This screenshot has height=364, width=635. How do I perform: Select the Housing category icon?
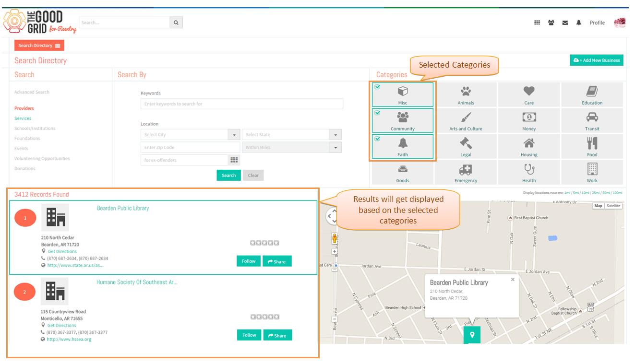click(x=529, y=143)
